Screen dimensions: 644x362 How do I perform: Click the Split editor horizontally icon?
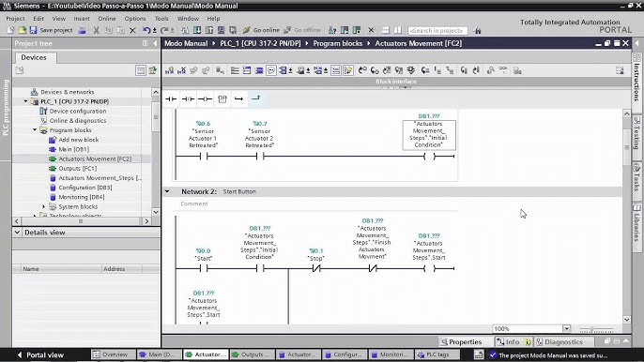pos(385,30)
